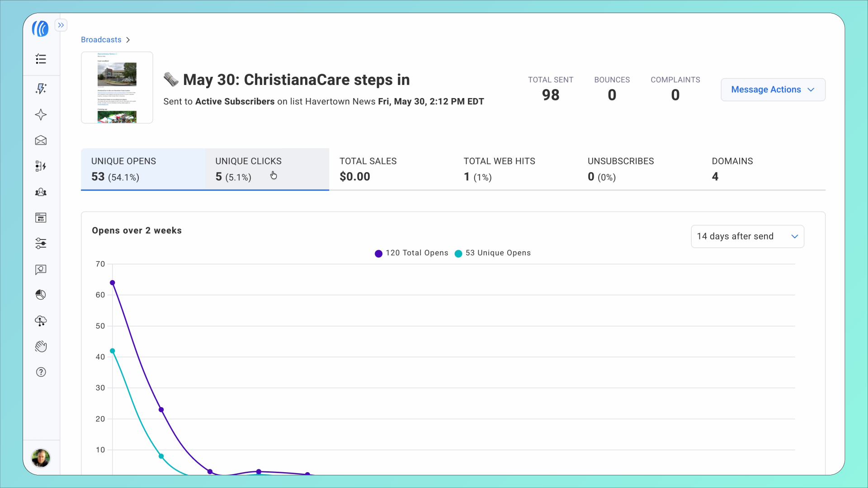Screen dimensions: 868x488
Task: Open the user profile avatar
Action: click(41, 458)
